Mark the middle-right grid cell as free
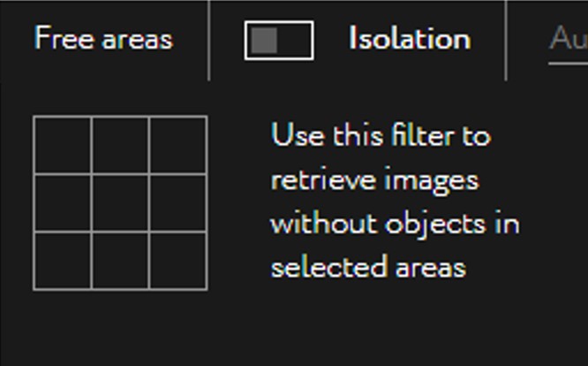The image size is (588, 366). click(x=178, y=203)
